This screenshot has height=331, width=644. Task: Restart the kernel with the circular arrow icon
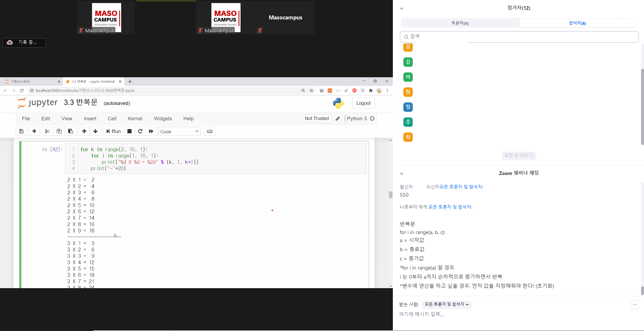point(140,131)
